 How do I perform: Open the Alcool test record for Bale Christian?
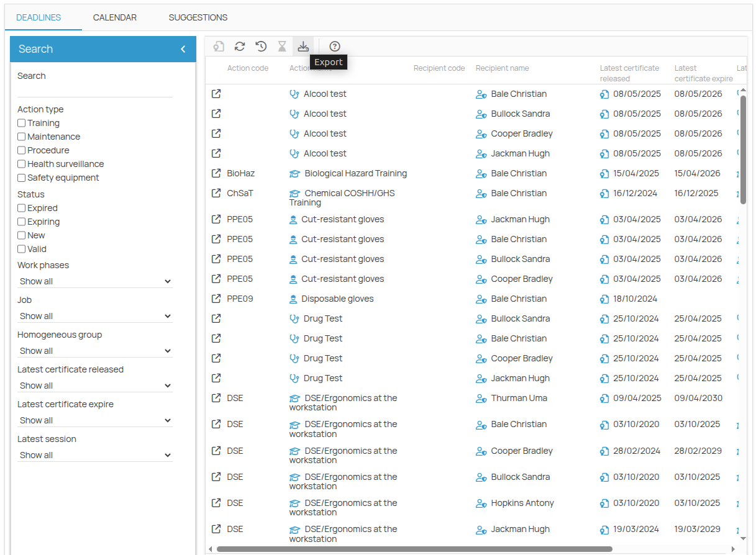pyautogui.click(x=216, y=93)
